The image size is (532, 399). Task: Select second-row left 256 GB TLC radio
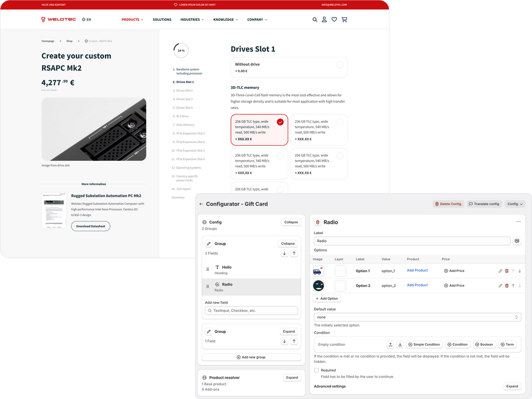coord(280,156)
